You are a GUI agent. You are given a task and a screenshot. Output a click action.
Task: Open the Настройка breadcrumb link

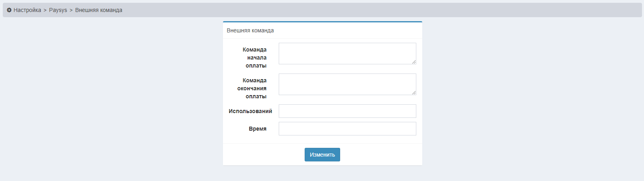(x=27, y=10)
